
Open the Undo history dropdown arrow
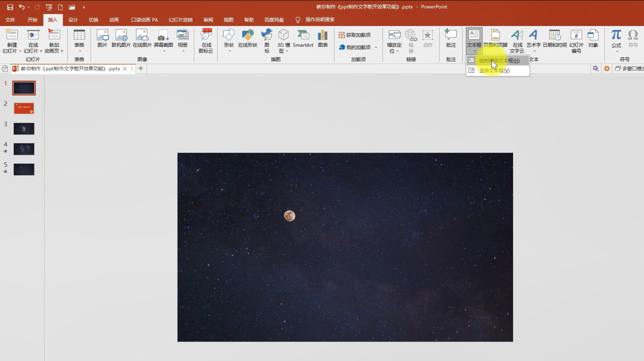tap(28, 7)
